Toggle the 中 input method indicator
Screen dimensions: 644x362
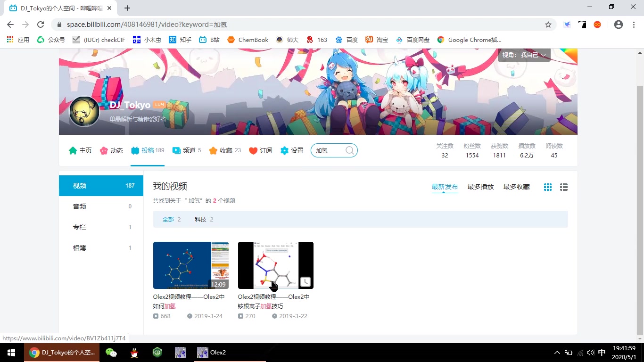[602, 353]
